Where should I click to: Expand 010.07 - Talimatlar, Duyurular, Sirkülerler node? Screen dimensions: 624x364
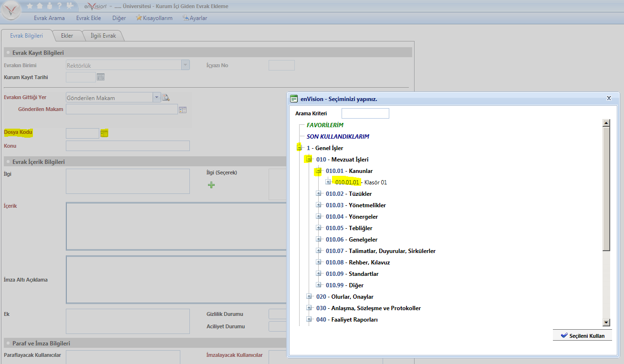318,251
